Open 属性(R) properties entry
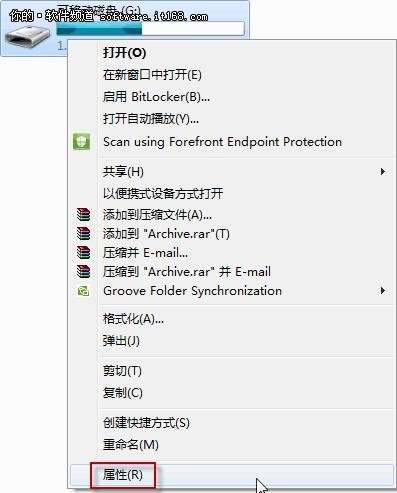 coord(123,475)
